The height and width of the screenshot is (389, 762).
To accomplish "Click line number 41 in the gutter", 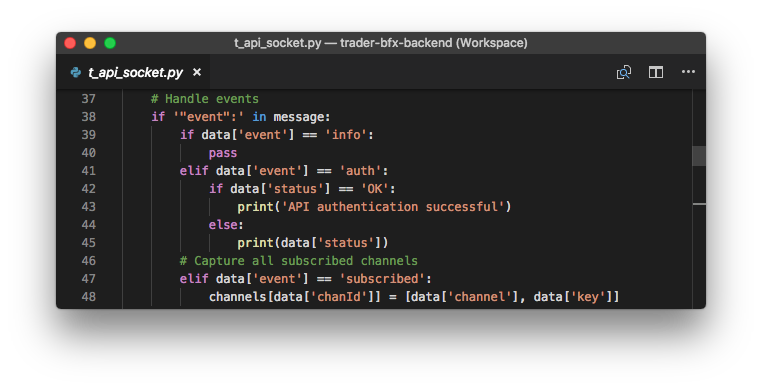I will 88,171.
